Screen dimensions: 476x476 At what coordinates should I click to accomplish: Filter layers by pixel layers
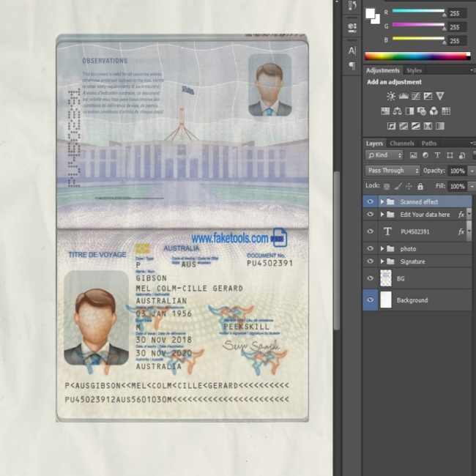pyautogui.click(x=413, y=155)
